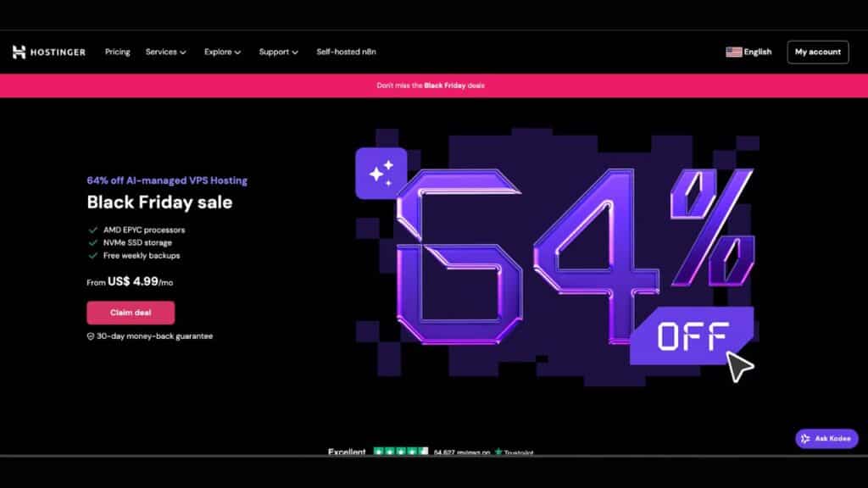The image size is (868, 488).
Task: Open the Black Friday deals banner link
Action: [x=433, y=86]
